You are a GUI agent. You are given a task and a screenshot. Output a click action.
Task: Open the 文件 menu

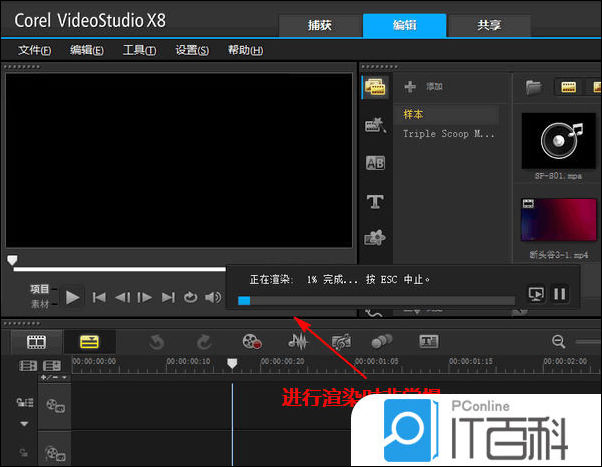tap(35, 50)
